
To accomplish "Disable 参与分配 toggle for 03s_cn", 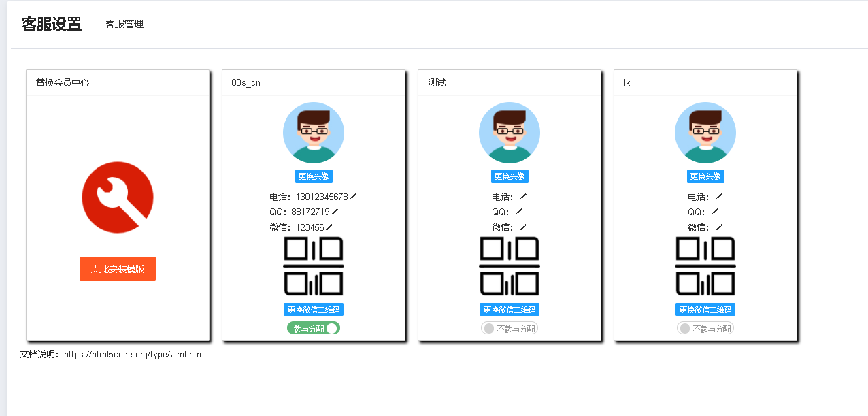I will coord(314,328).
